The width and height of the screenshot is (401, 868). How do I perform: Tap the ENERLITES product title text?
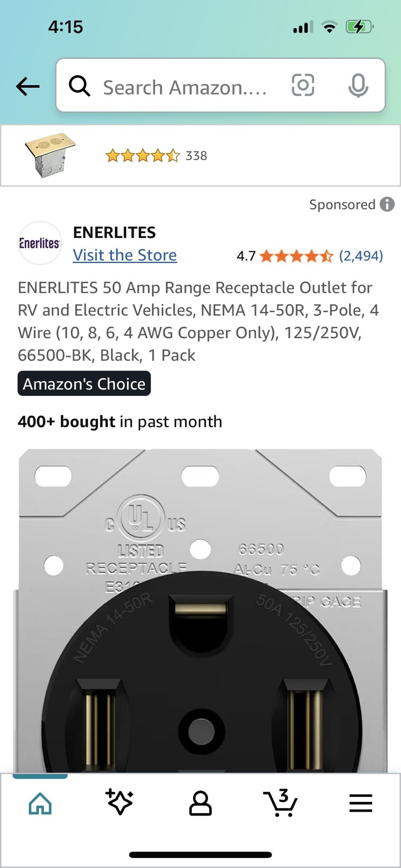(x=198, y=321)
